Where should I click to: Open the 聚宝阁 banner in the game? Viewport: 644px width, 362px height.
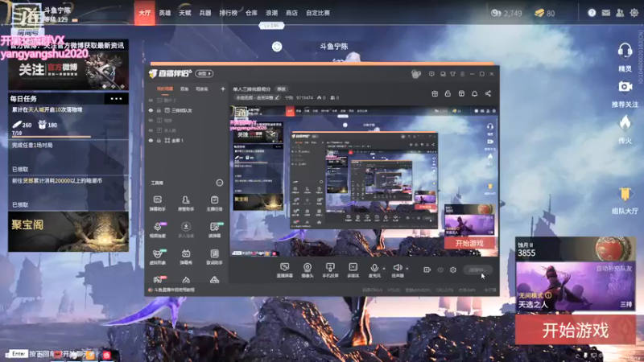68,232
